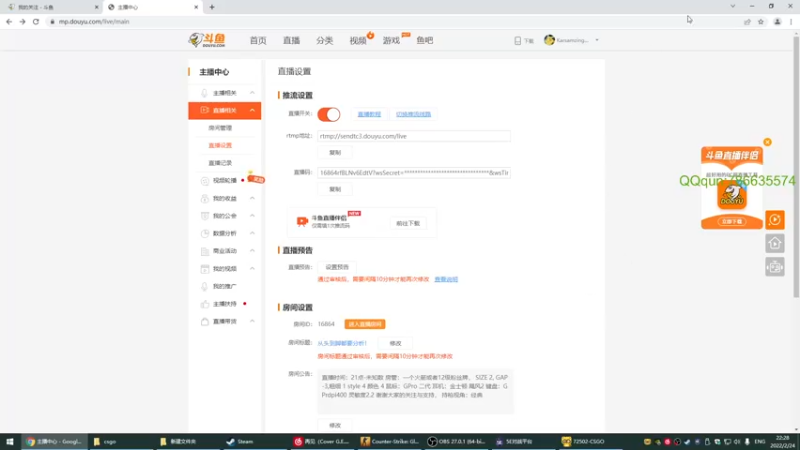Expand the 我的收益 section chevron
The width and height of the screenshot is (800, 450).
252,198
